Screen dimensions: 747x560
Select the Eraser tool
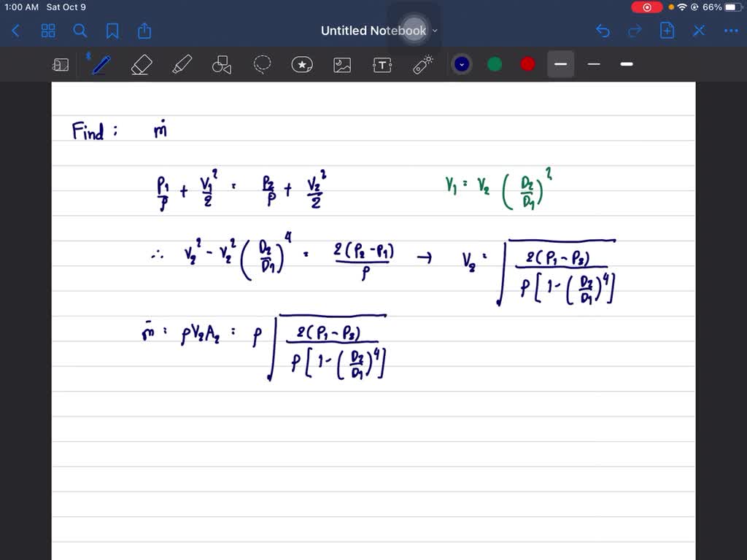(140, 65)
